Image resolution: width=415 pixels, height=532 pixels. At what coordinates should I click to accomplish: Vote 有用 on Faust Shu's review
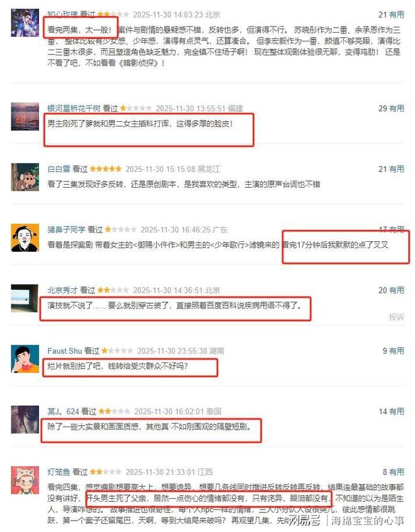tap(397, 351)
